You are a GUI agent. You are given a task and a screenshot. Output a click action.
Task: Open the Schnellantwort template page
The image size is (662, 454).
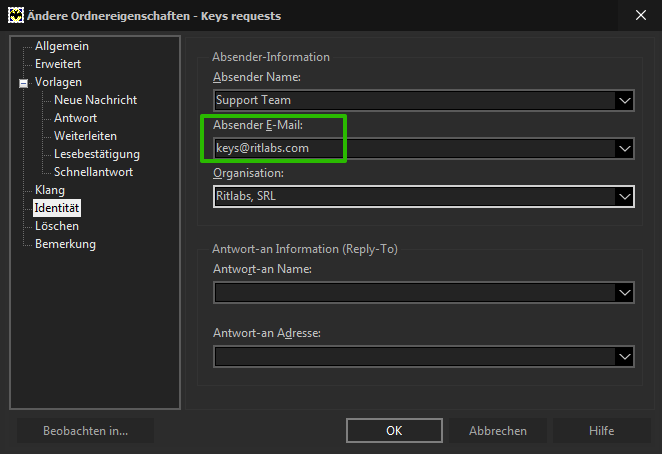click(x=93, y=172)
